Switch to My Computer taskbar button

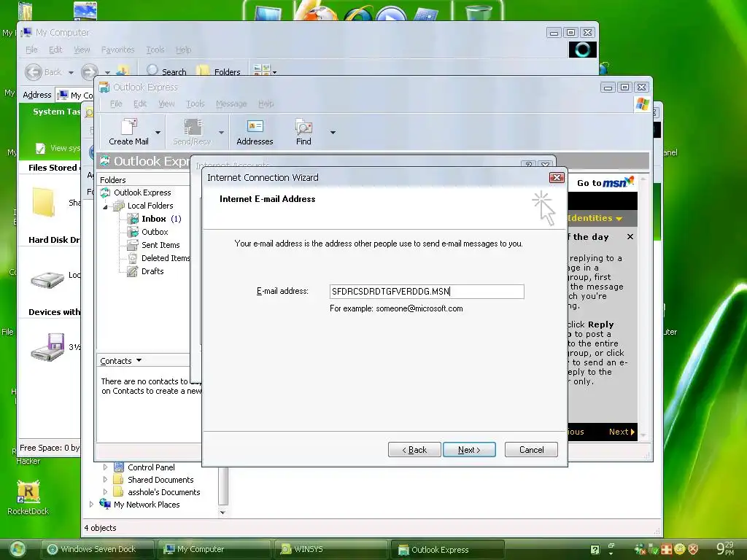pyautogui.click(x=214, y=549)
